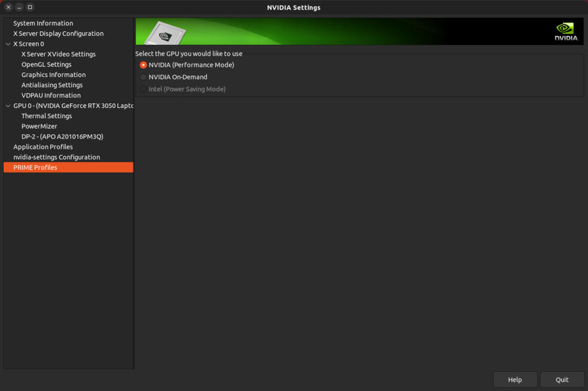The height and width of the screenshot is (391, 588).
Task: Maximize the NVIDIA Settings window
Action: click(x=30, y=7)
